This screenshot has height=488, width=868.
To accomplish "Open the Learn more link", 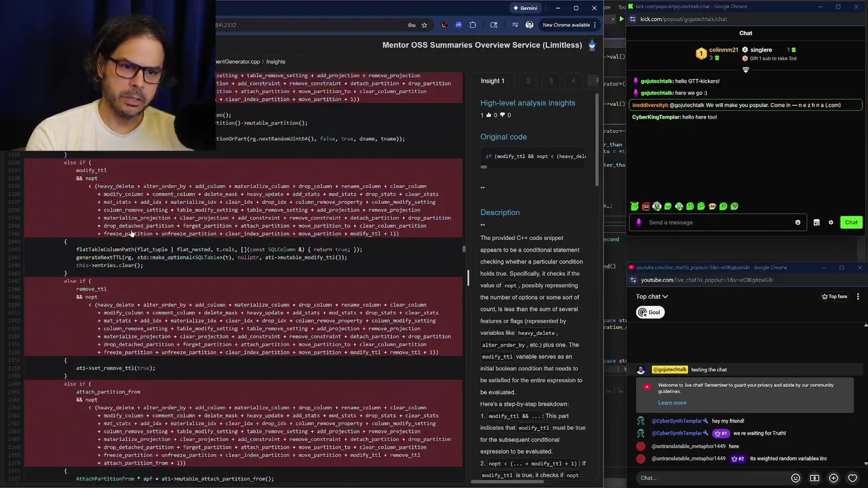I will pyautogui.click(x=671, y=403).
